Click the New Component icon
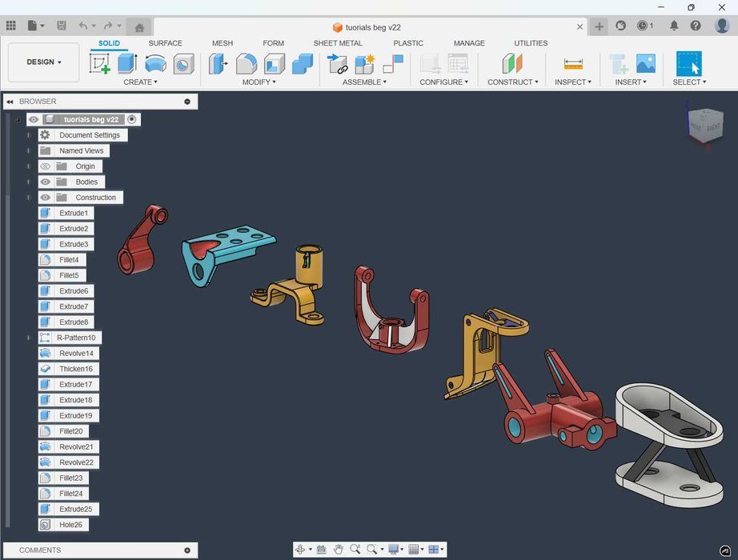Viewport: 738px width, 560px height. 365,63
